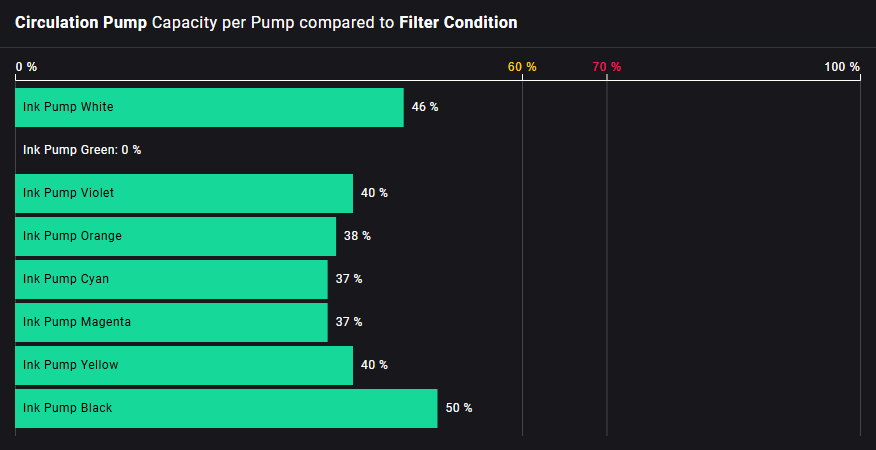876x450 pixels.
Task: Click the 38 % value beside Orange bar
Action: click(357, 236)
